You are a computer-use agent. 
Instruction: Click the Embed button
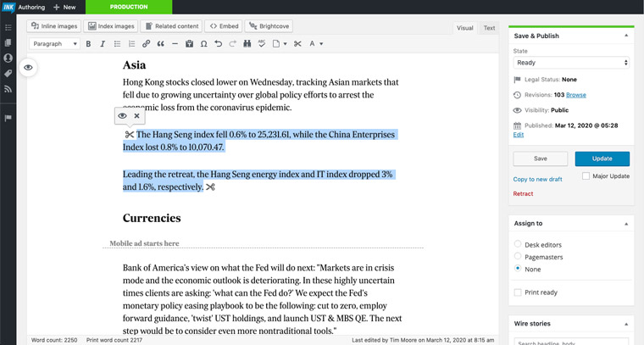point(224,26)
